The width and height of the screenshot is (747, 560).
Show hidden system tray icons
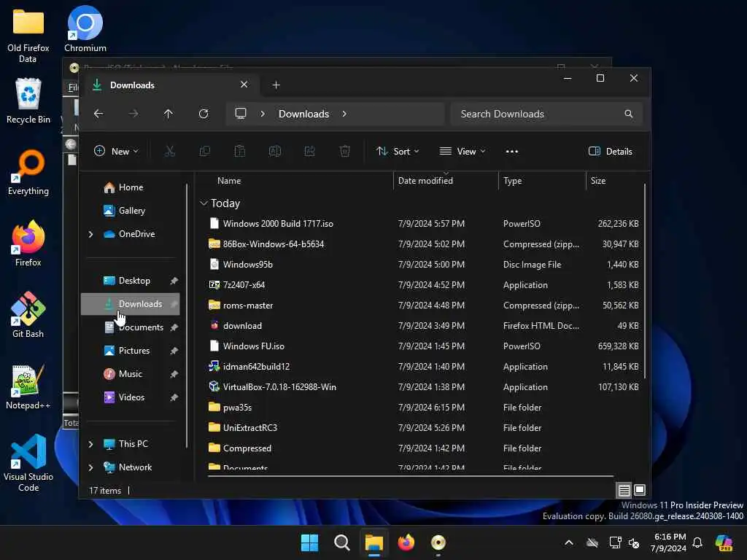[569, 542]
